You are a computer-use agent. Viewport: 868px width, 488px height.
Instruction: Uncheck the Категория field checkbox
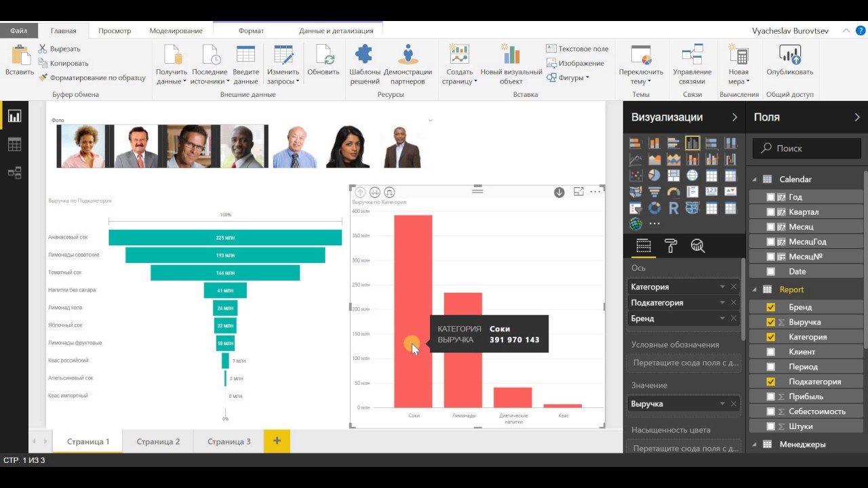[770, 337]
